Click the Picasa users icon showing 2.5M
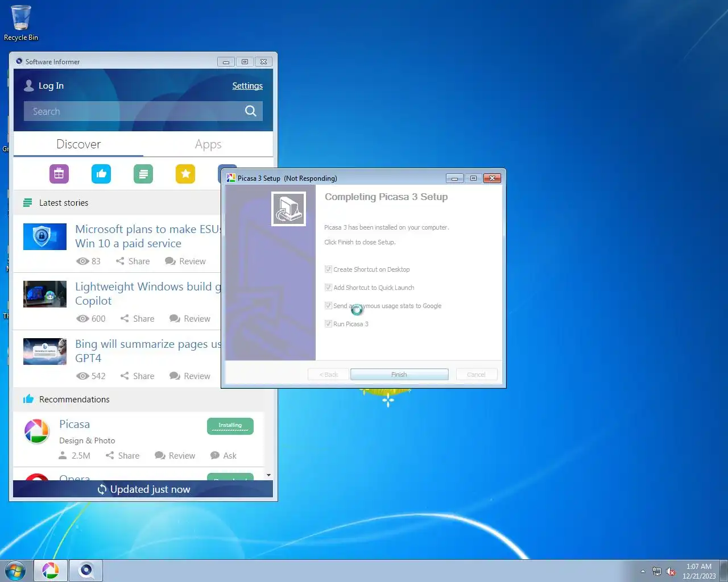Screen dimensions: 728x582 pyautogui.click(x=63, y=456)
